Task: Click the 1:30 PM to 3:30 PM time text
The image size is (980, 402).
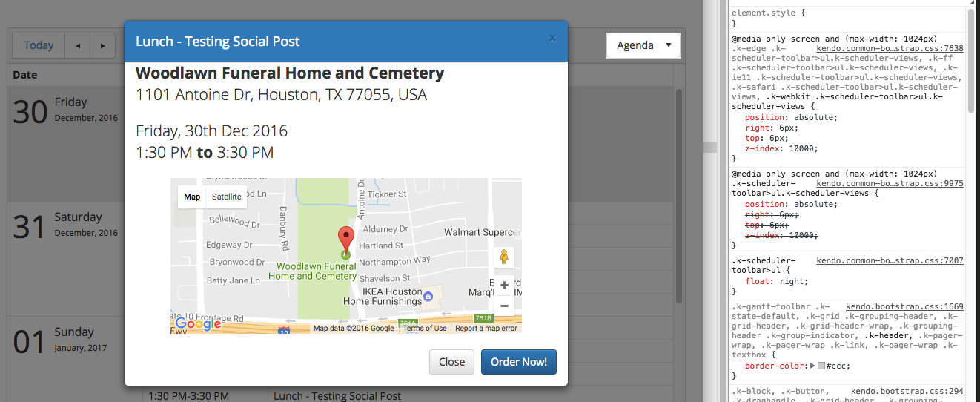Action: tap(205, 153)
